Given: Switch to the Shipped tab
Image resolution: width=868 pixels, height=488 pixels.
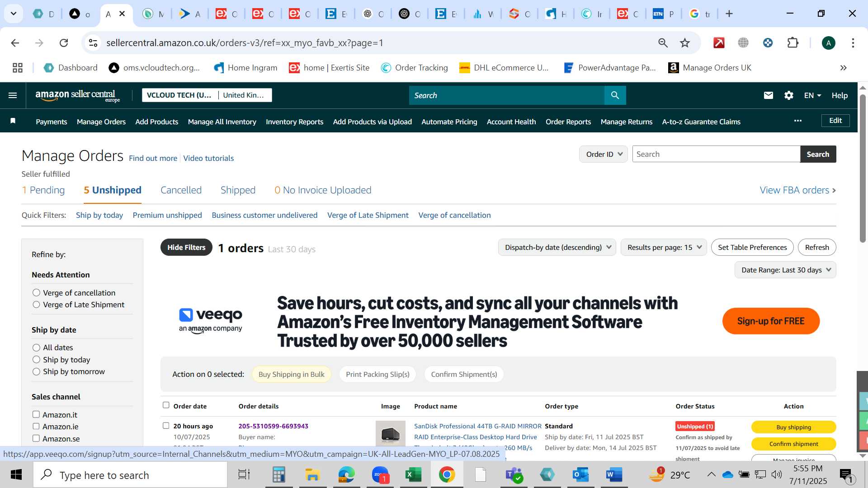Looking at the screenshot, I should coord(238,190).
